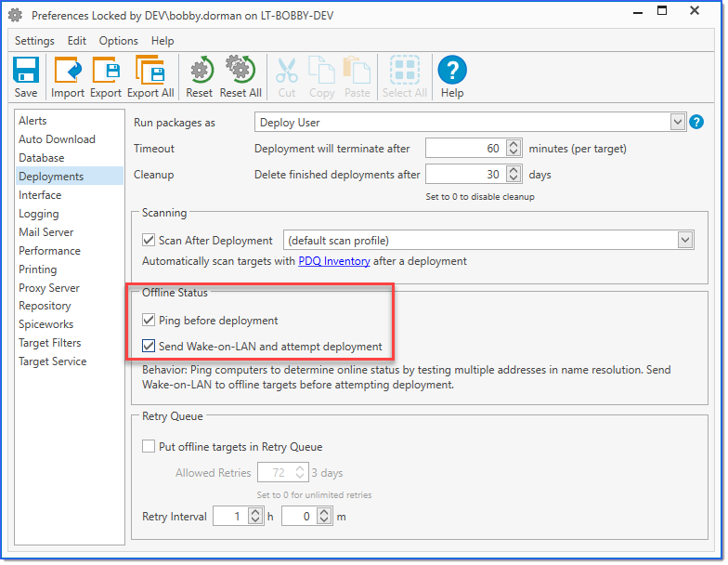Select Spiceworks preferences
Screen dimensions: 728x565
tap(70, 323)
